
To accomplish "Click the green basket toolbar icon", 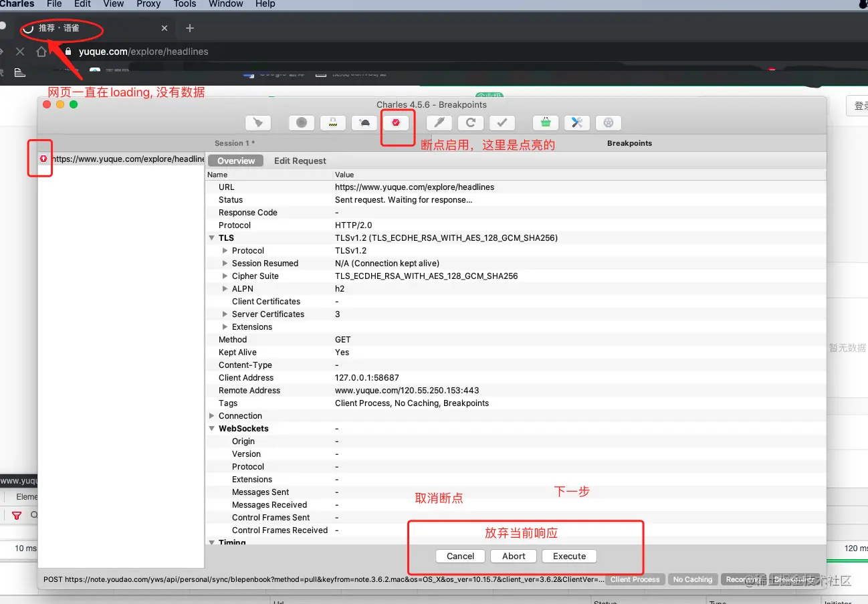I will coord(546,122).
